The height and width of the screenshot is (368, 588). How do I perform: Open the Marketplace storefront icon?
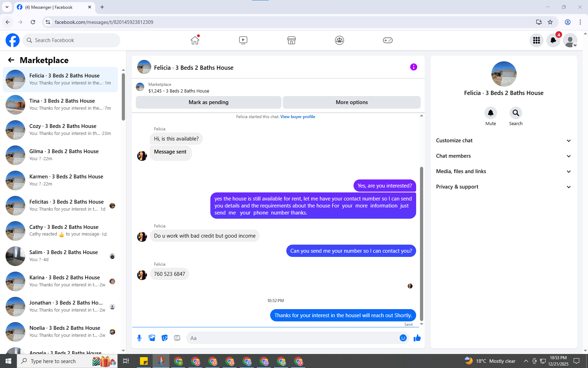click(x=292, y=40)
